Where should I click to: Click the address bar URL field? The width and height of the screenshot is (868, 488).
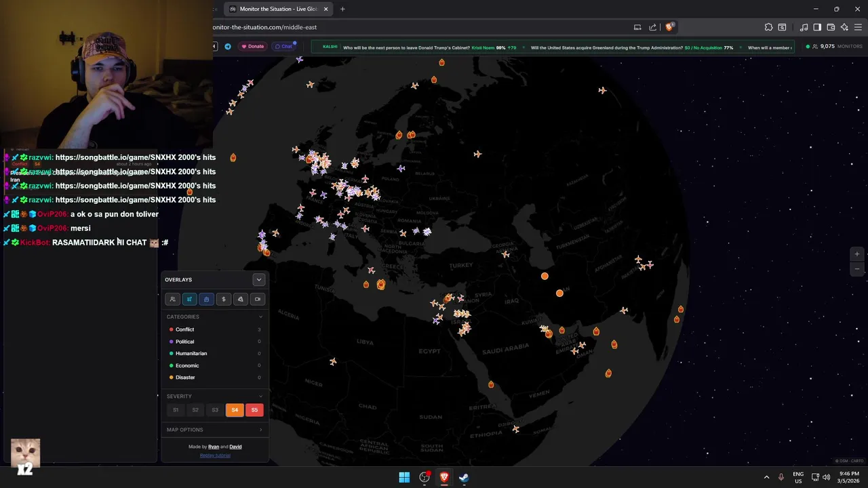420,27
